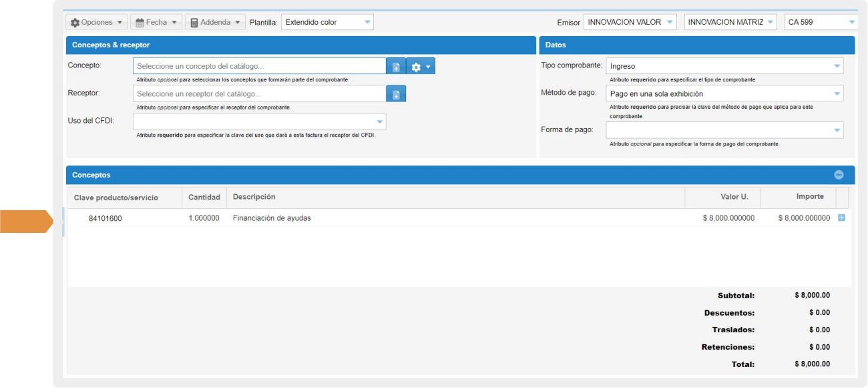
Task: Open the Addenda menu
Action: [215, 23]
